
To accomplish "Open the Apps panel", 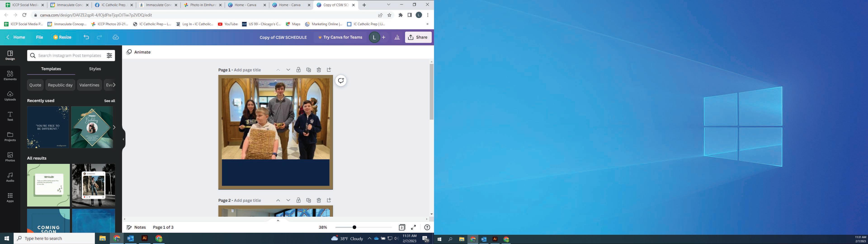I will tap(10, 197).
